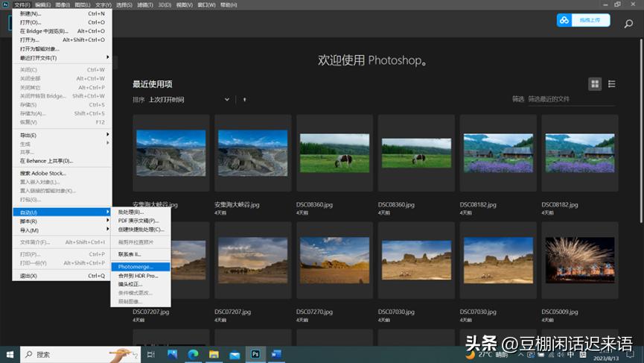Click the Windows Start button

[x=10, y=354]
